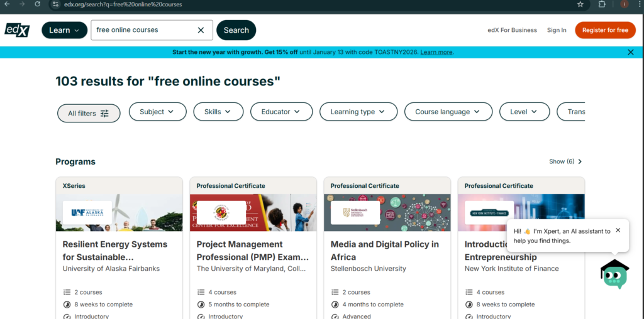Click Register for free
Image resolution: width=644 pixels, height=319 pixels.
[x=606, y=30]
